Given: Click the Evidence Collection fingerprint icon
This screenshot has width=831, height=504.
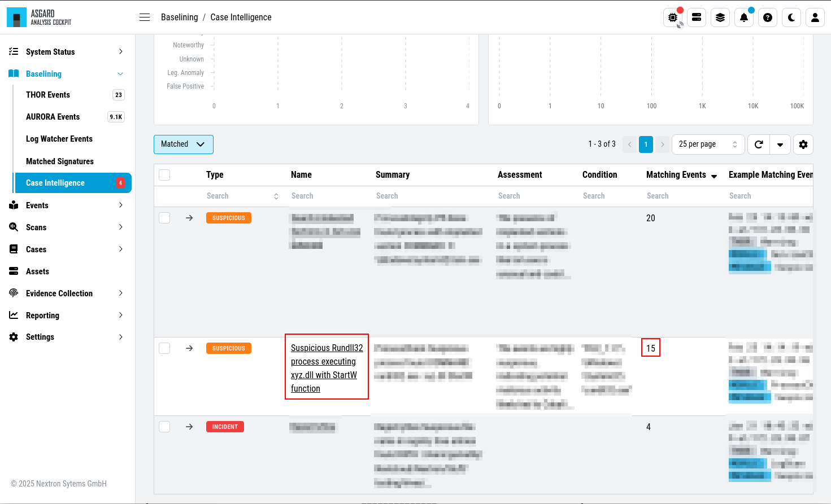Looking at the screenshot, I should coord(14,293).
